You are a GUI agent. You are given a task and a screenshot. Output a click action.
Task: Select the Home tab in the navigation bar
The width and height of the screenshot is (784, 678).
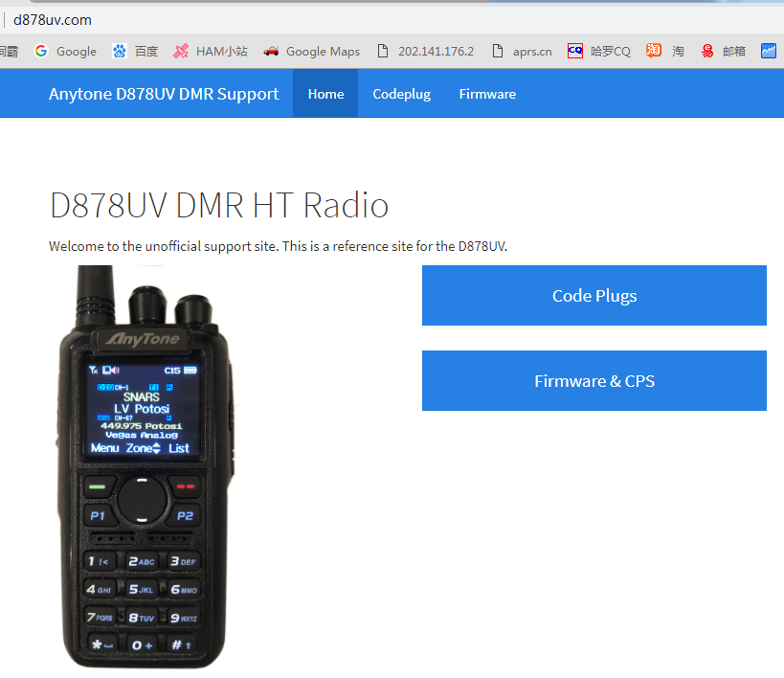point(325,93)
